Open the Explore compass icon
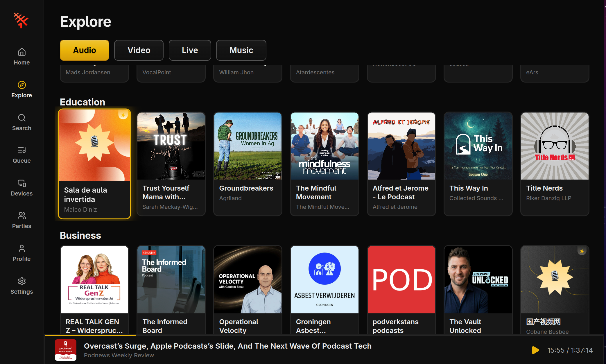This screenshot has width=606, height=364. click(22, 85)
